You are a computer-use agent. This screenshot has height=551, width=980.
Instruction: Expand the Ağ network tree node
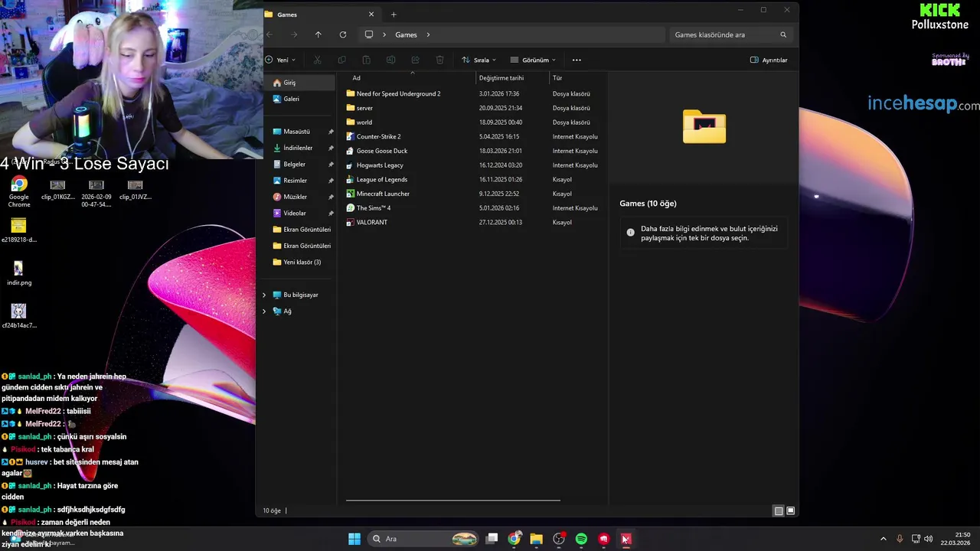pos(264,311)
